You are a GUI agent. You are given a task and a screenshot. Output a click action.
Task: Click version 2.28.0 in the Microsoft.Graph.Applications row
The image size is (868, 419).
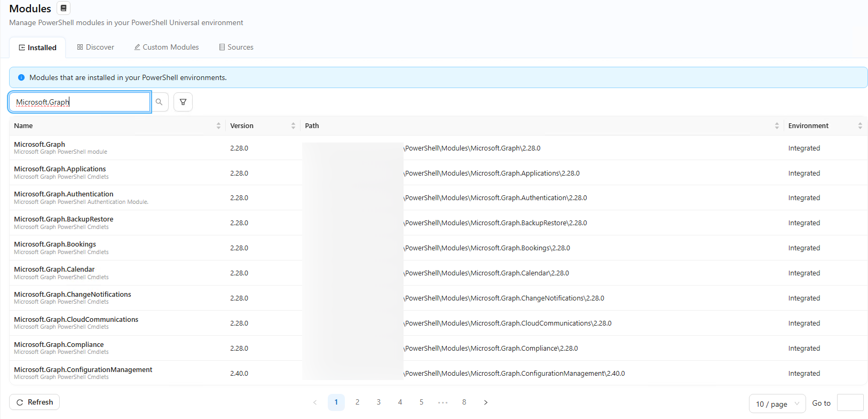[x=239, y=173]
